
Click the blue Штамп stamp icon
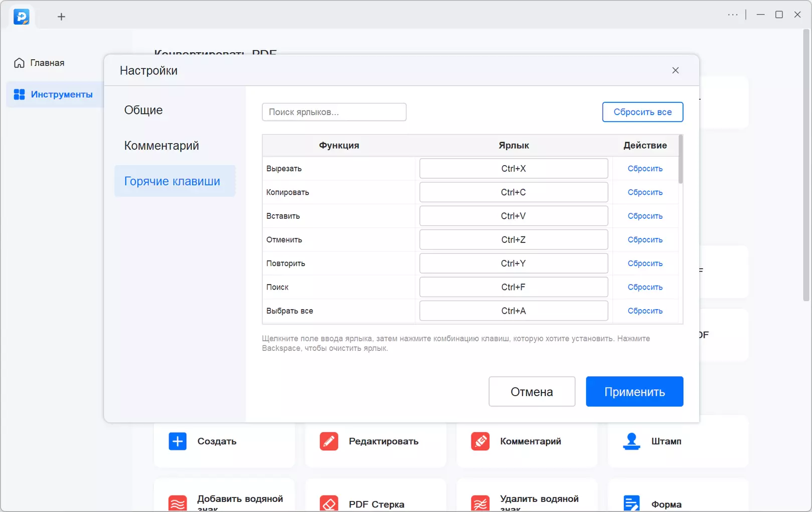(631, 441)
